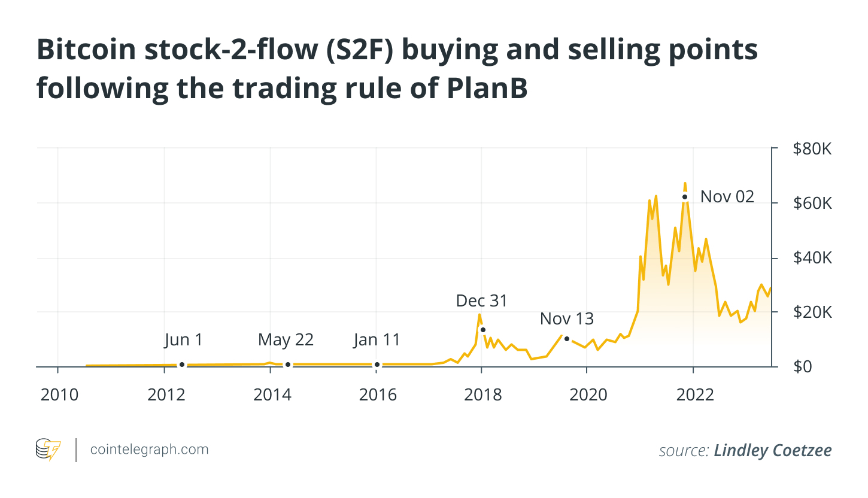Image resolution: width=868 pixels, height=498 pixels.
Task: Click the 2018 x-axis label
Action: (482, 395)
